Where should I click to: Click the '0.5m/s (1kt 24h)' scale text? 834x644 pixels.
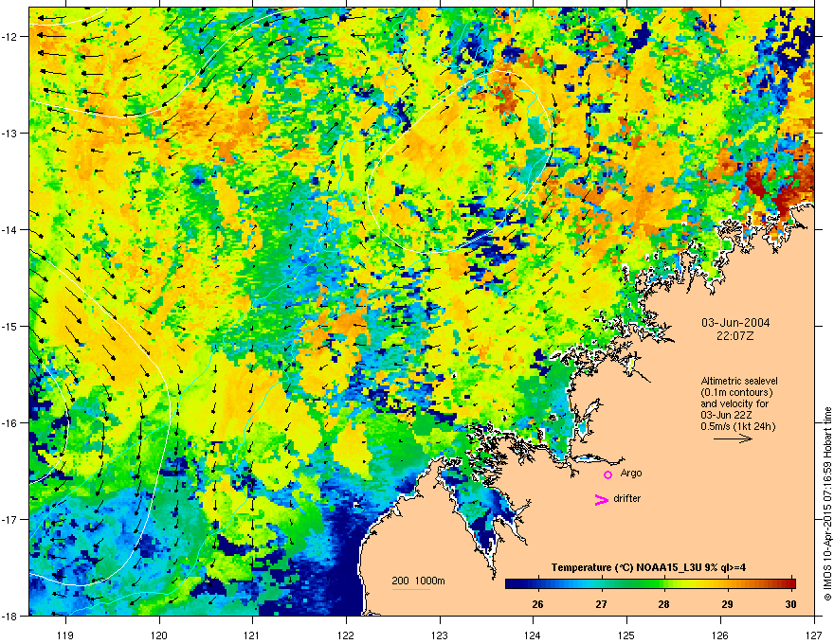pyautogui.click(x=738, y=426)
